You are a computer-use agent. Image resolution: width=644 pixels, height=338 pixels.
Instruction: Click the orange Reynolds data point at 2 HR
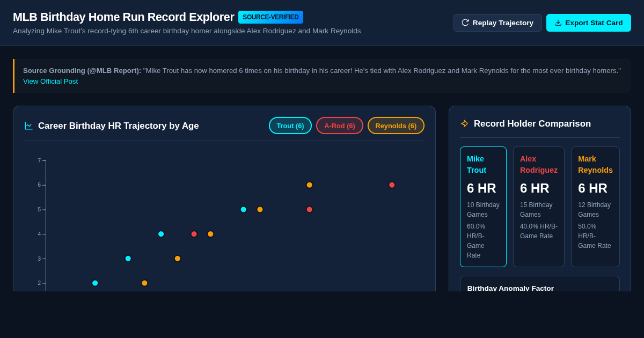click(x=144, y=283)
